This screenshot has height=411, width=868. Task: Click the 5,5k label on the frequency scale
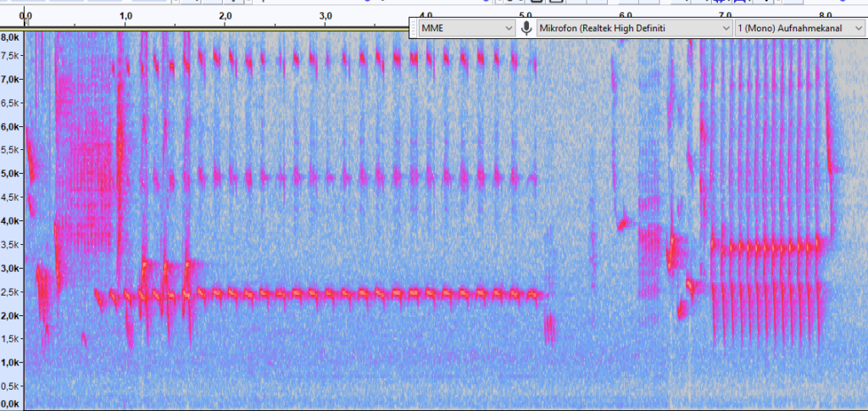(11, 150)
